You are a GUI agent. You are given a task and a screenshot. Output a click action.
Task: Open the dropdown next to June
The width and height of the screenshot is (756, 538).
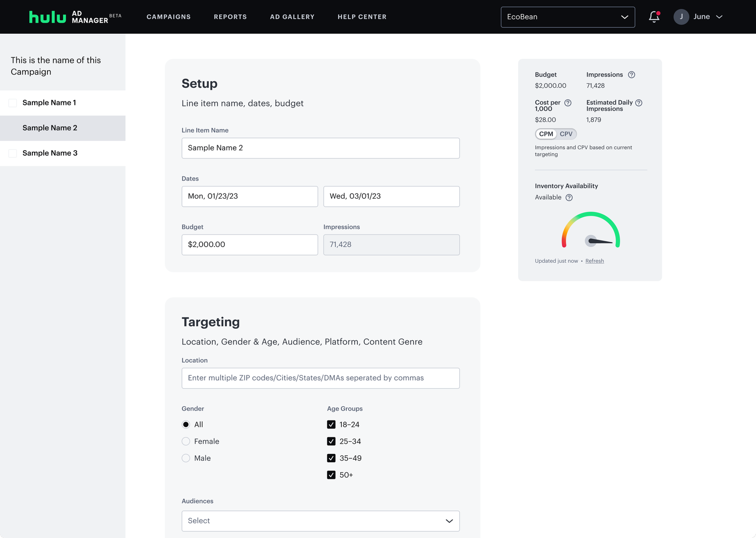(x=720, y=17)
